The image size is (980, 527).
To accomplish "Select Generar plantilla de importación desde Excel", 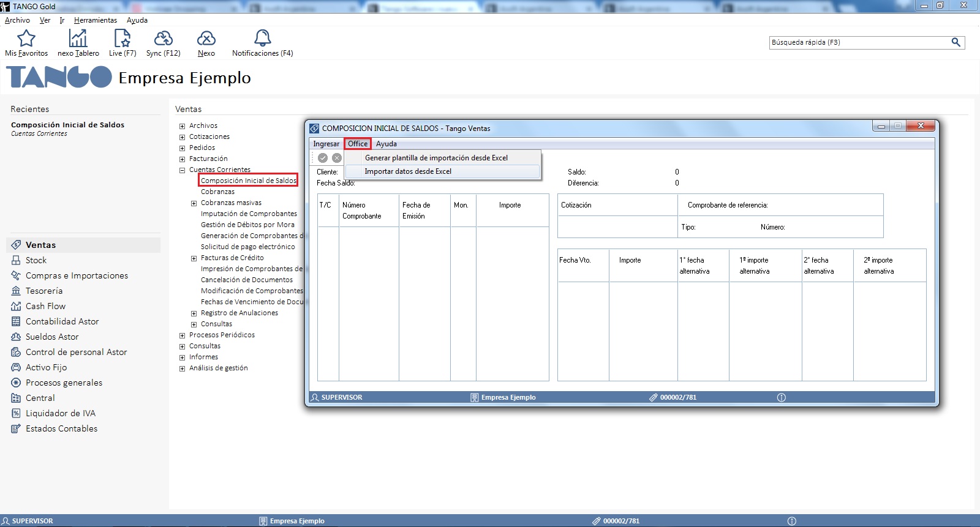I will (x=436, y=158).
